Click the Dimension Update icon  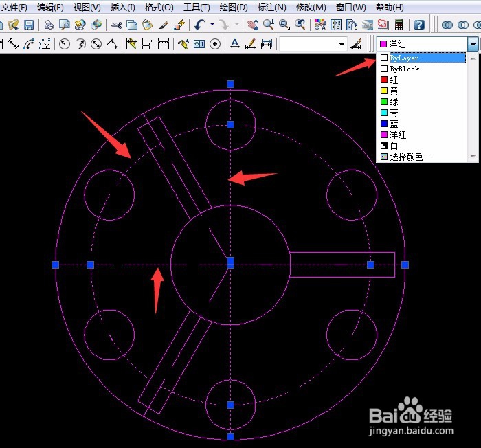tap(267, 45)
